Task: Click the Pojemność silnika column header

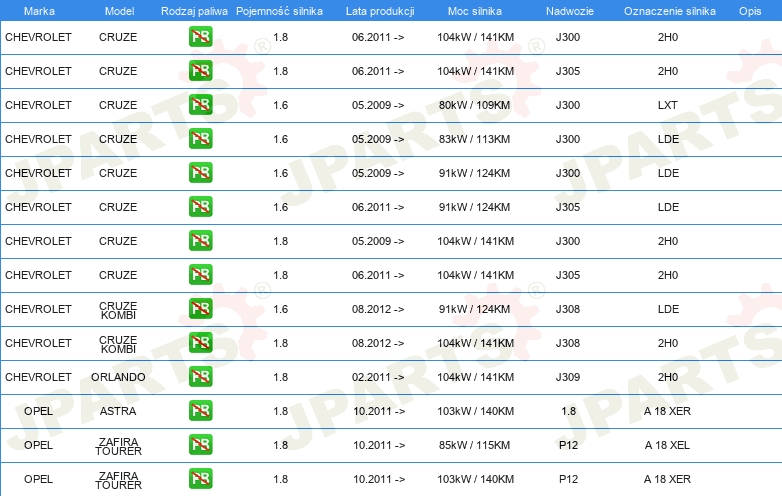Action: click(279, 10)
